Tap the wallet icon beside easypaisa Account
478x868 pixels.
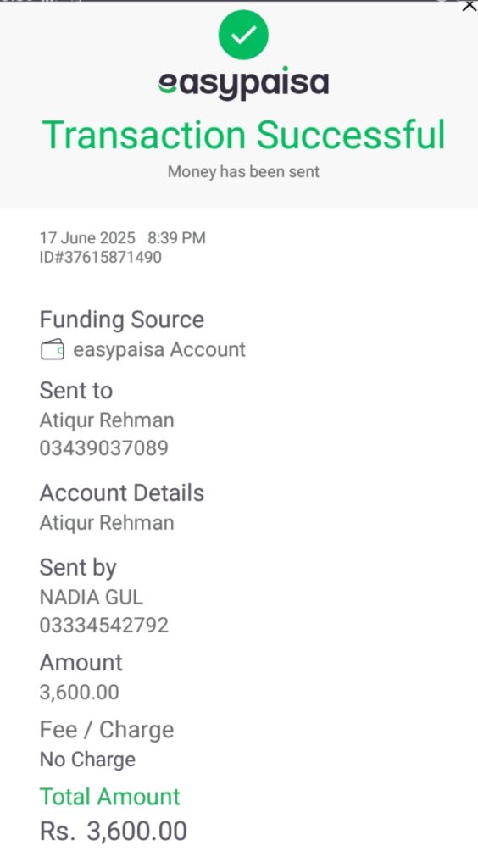pyautogui.click(x=53, y=350)
